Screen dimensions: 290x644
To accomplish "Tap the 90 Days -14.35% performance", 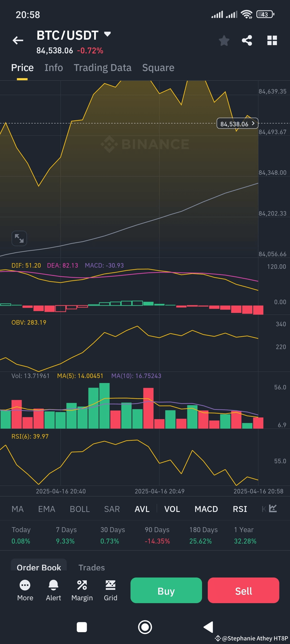I will [x=157, y=535].
